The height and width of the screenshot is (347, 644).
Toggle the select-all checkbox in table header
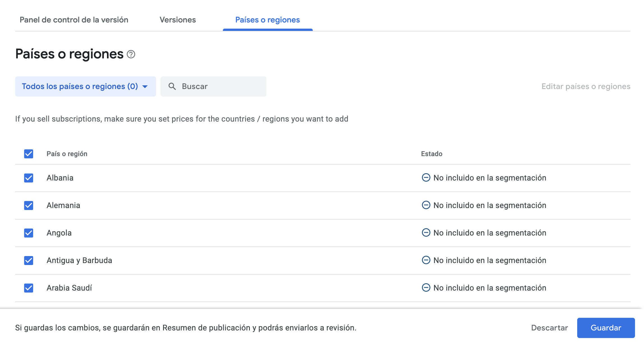29,154
